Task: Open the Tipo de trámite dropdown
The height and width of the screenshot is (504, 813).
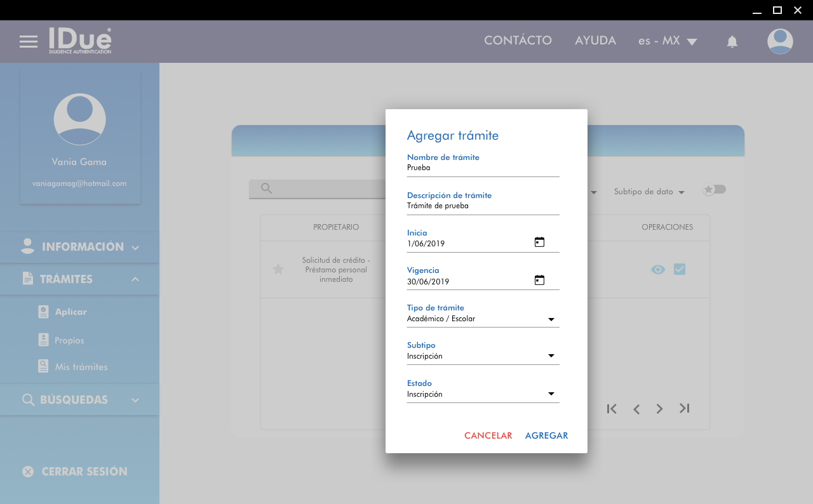Action: pyautogui.click(x=483, y=319)
